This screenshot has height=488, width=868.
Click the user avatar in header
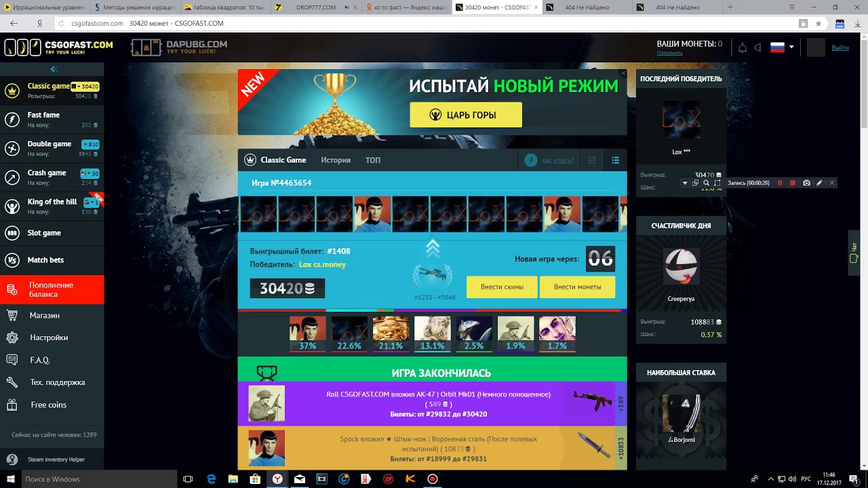point(816,47)
